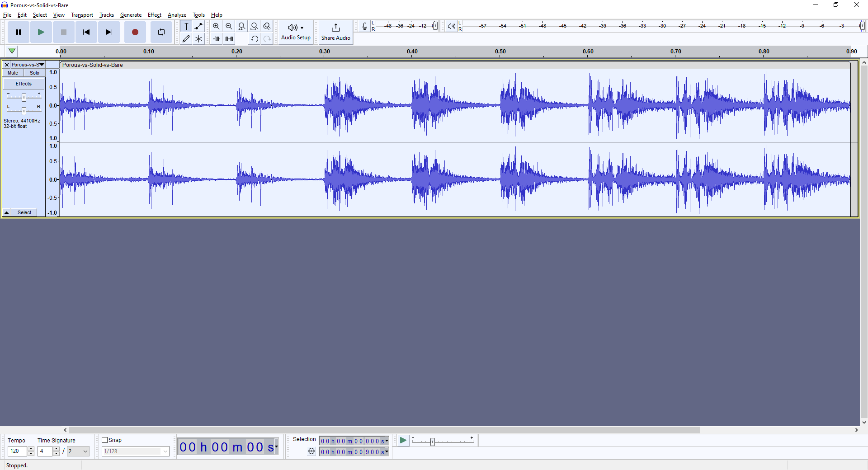The width and height of the screenshot is (868, 470).
Task: Open the Generate menu
Action: pos(131,15)
